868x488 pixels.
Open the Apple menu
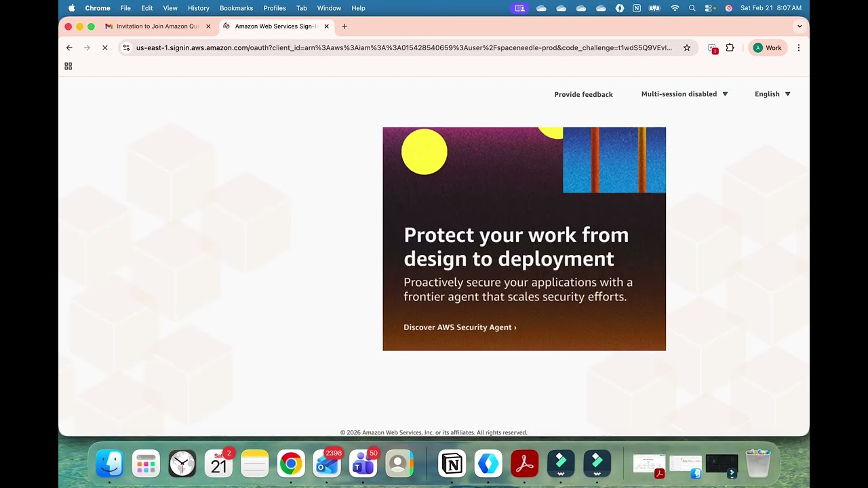pos(72,8)
